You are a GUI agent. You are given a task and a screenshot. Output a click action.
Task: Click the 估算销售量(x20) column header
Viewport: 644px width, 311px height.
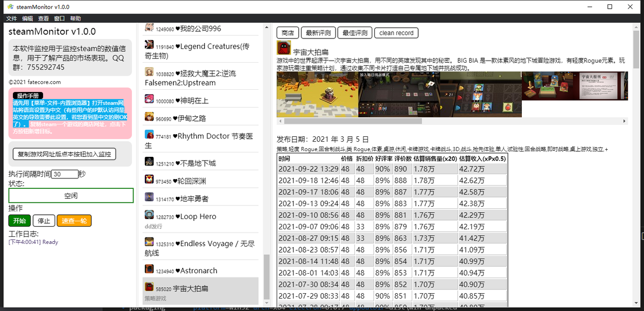(435, 158)
